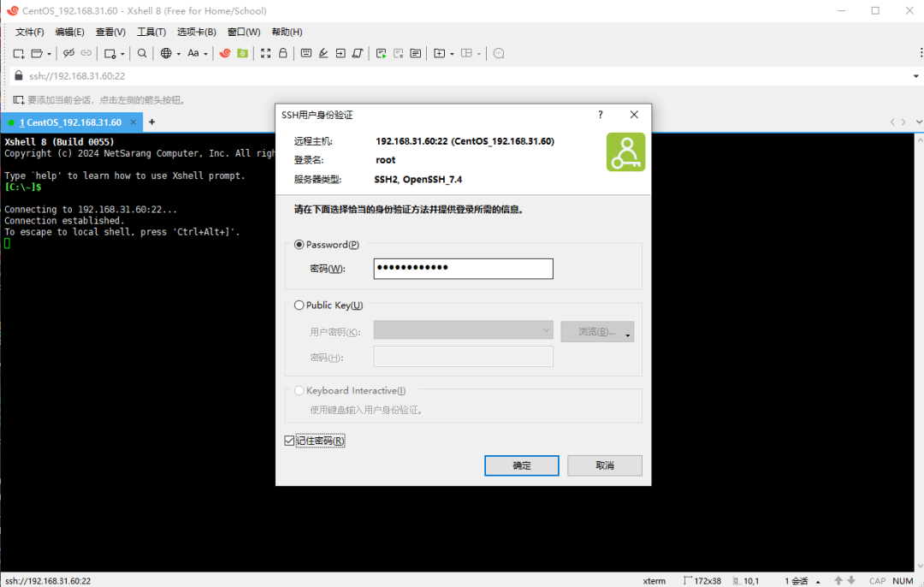This screenshot has height=587, width=924.
Task: Click the add current session arrow icon
Action: pyautogui.click(x=19, y=100)
